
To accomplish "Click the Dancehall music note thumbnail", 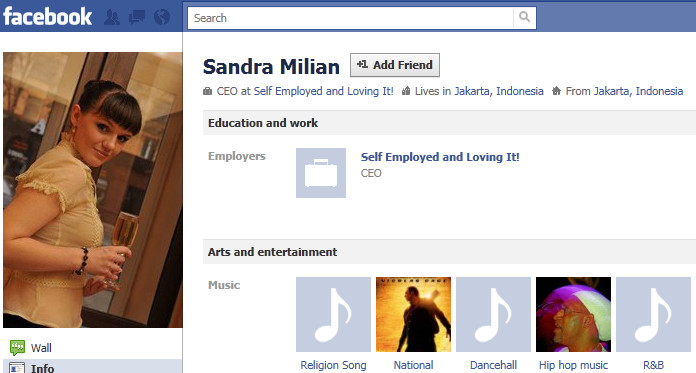I will 493,314.
